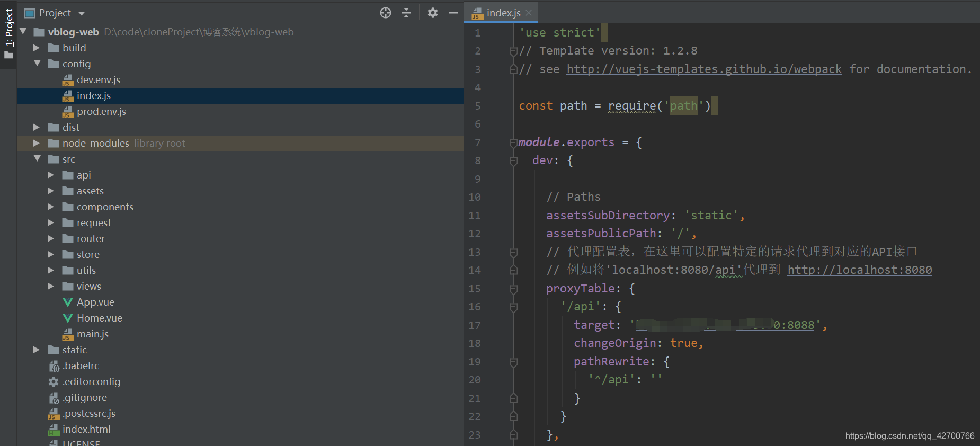Open the Project view dropdown
Image resolution: width=980 pixels, height=446 pixels.
tap(81, 13)
